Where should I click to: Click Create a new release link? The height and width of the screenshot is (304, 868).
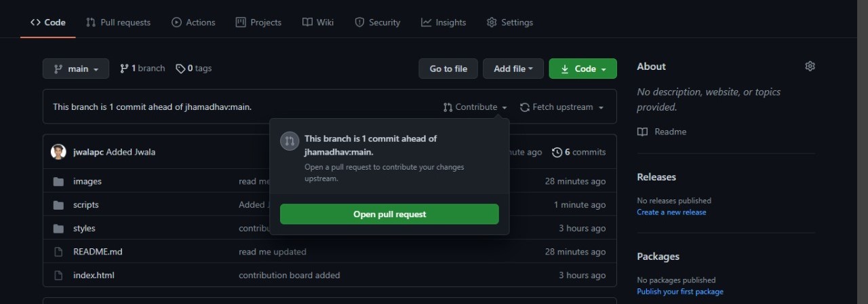click(671, 212)
